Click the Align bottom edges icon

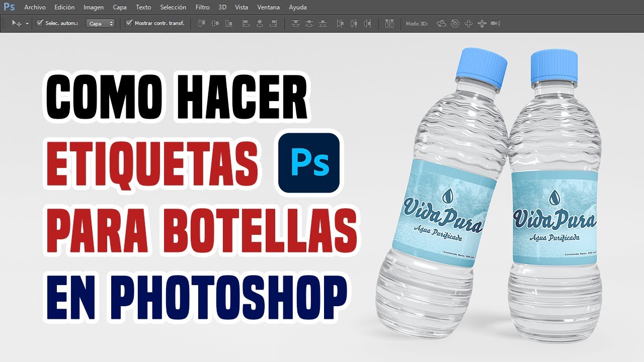pyautogui.click(x=229, y=23)
